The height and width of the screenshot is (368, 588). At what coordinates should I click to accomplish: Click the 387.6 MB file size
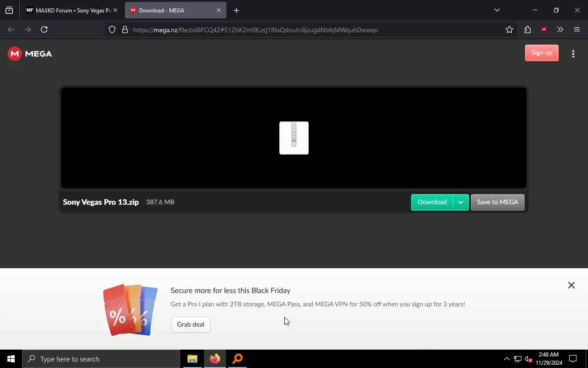(x=160, y=202)
